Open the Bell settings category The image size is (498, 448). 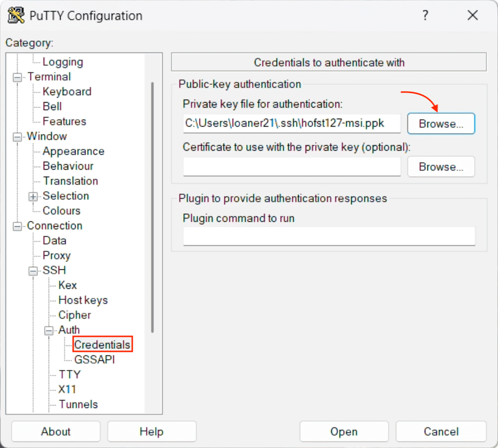click(x=52, y=106)
